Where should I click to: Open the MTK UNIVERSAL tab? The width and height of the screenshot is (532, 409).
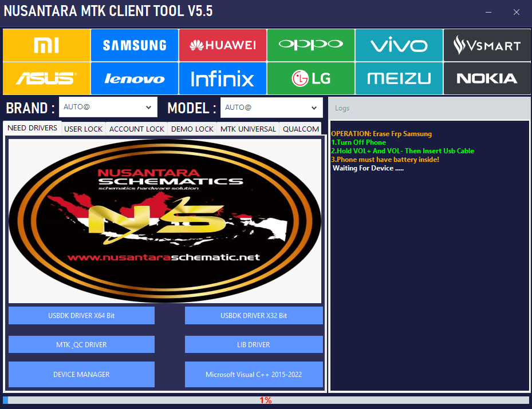[x=247, y=129]
